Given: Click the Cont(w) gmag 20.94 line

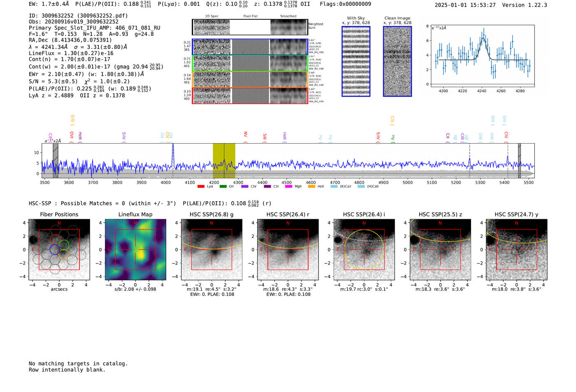Looking at the screenshot, I should pyautogui.click(x=96, y=66).
